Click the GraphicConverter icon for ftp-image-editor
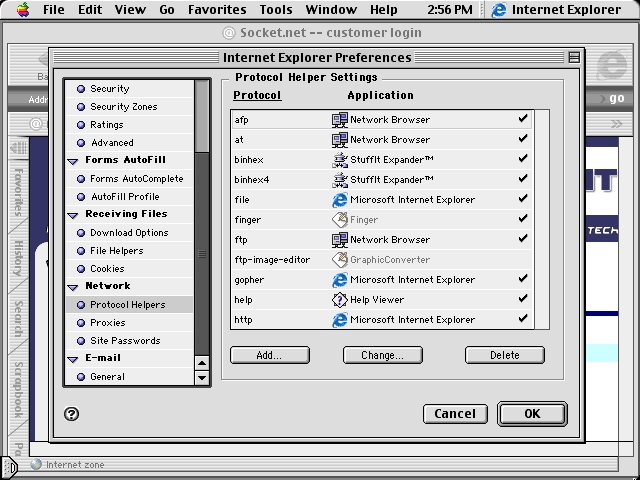This screenshot has height=480, width=640. point(340,260)
